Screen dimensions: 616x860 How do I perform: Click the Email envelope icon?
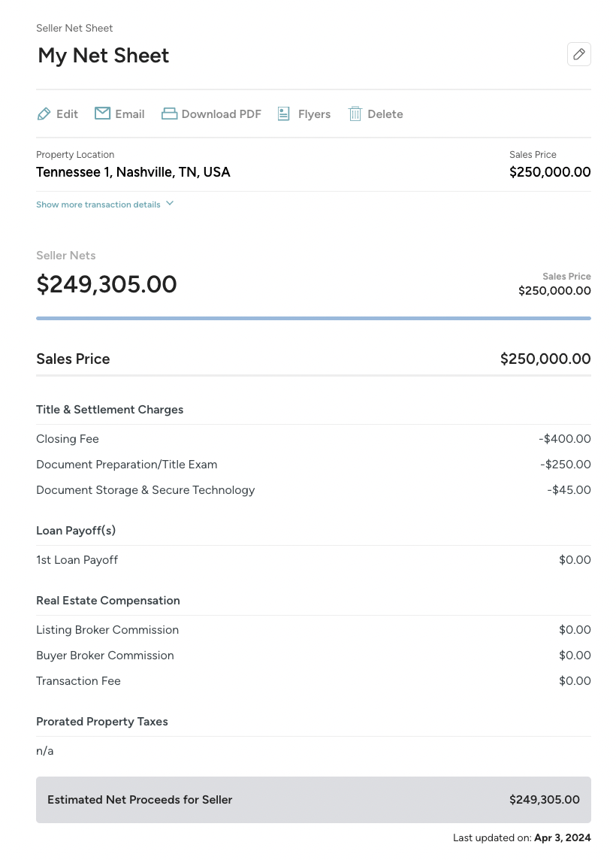point(102,113)
